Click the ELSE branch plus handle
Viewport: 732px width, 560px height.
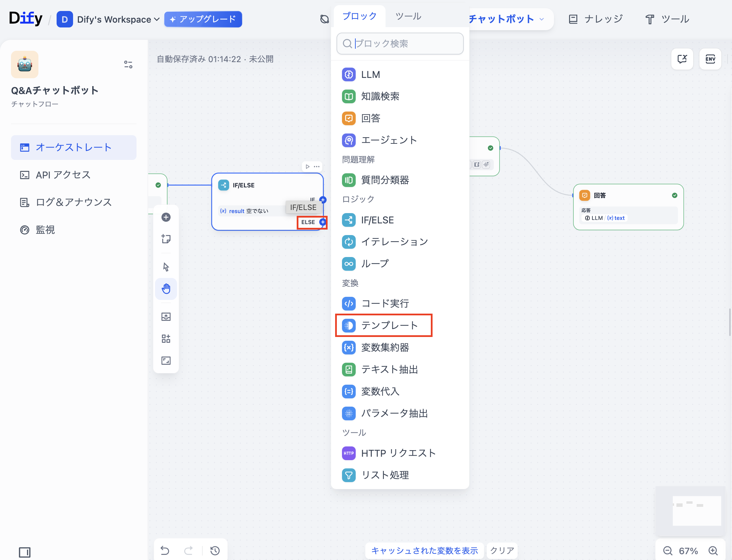[x=322, y=222]
